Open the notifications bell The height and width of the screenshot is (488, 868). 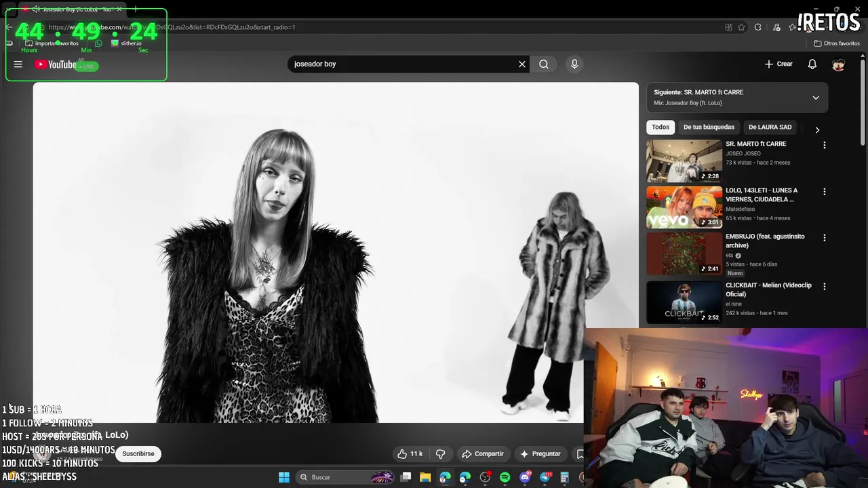[812, 64]
